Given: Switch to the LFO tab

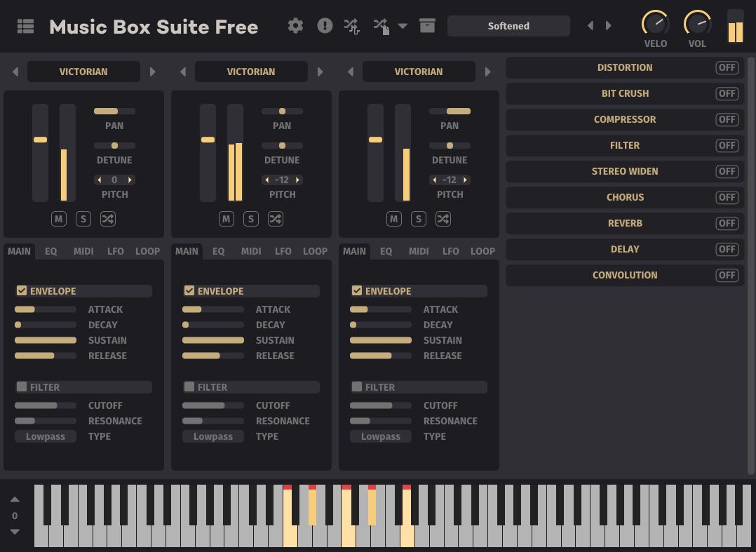Looking at the screenshot, I should [x=115, y=250].
